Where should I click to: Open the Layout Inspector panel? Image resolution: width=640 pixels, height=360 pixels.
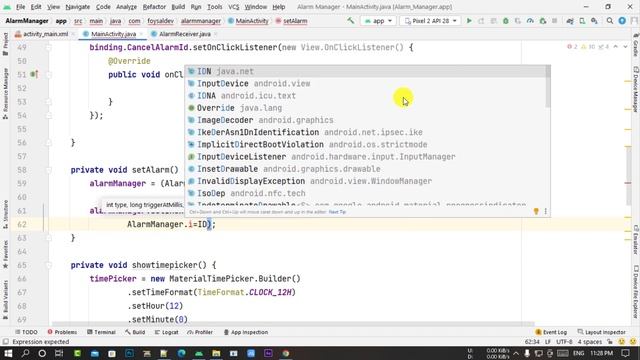click(601, 332)
